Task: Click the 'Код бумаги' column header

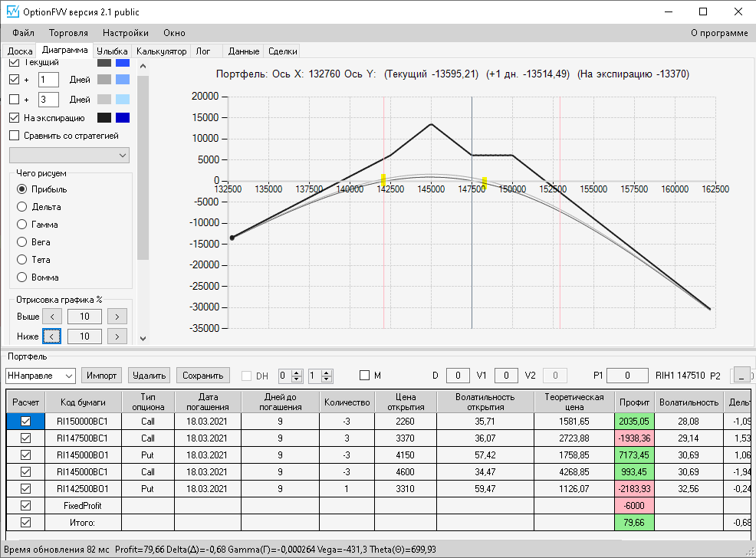Action: (83, 402)
